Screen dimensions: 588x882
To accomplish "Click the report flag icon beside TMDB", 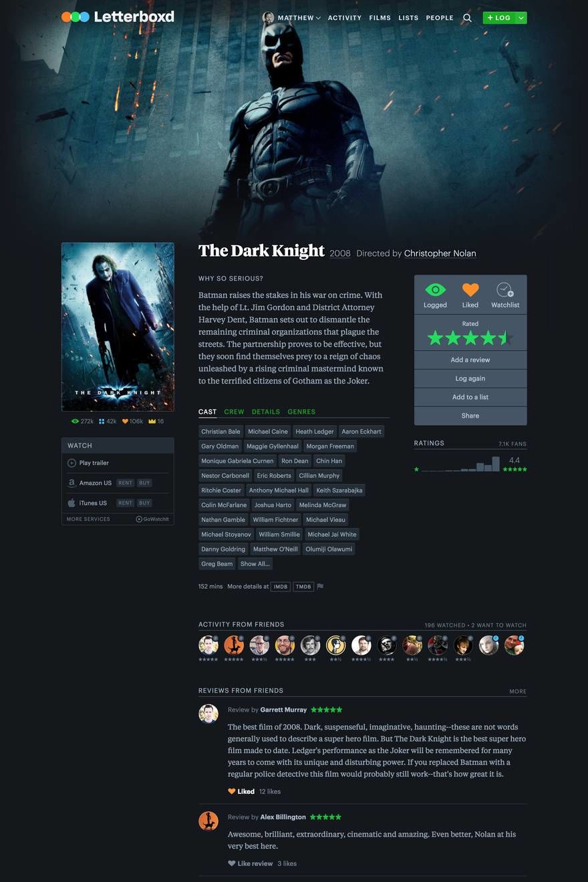I will point(320,587).
